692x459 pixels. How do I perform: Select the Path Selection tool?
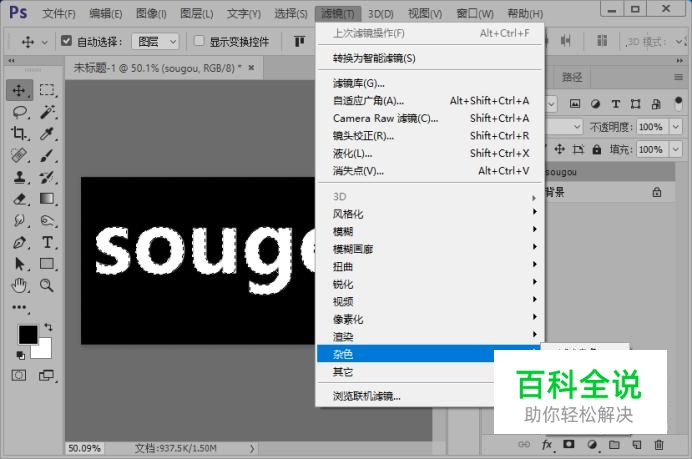point(19,264)
